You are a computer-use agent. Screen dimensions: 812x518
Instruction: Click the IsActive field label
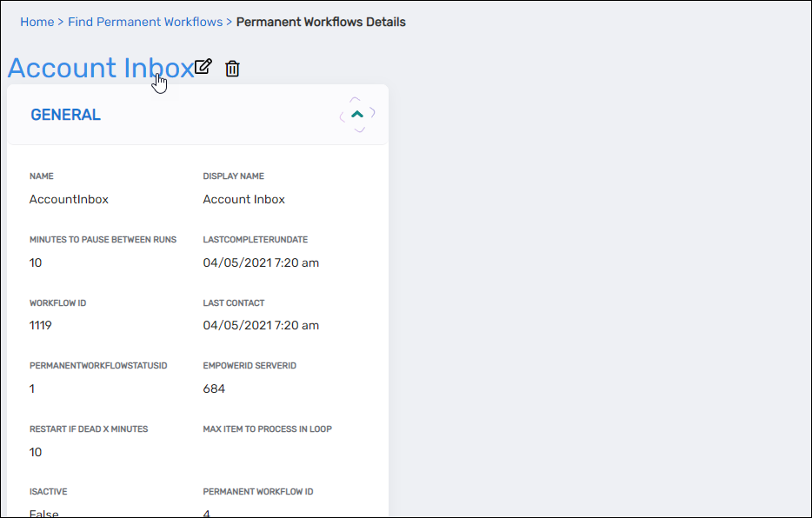click(x=48, y=492)
